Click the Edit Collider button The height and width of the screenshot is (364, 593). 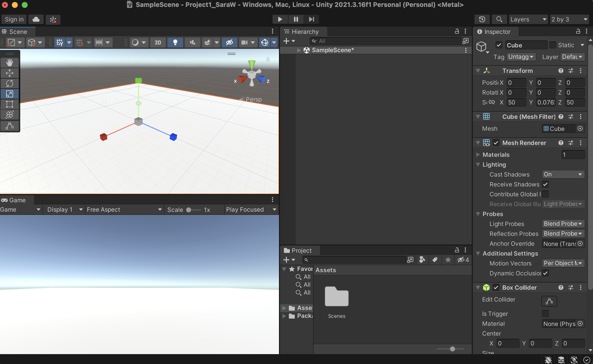pos(549,301)
